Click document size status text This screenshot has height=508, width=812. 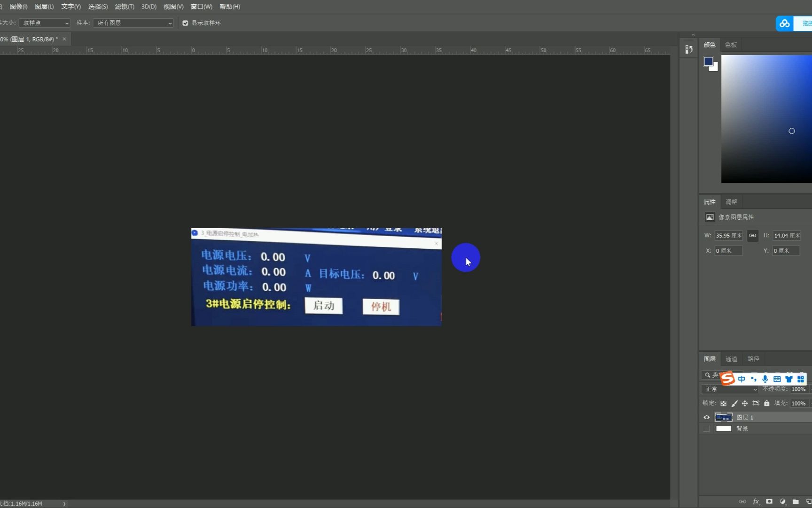coord(21,504)
